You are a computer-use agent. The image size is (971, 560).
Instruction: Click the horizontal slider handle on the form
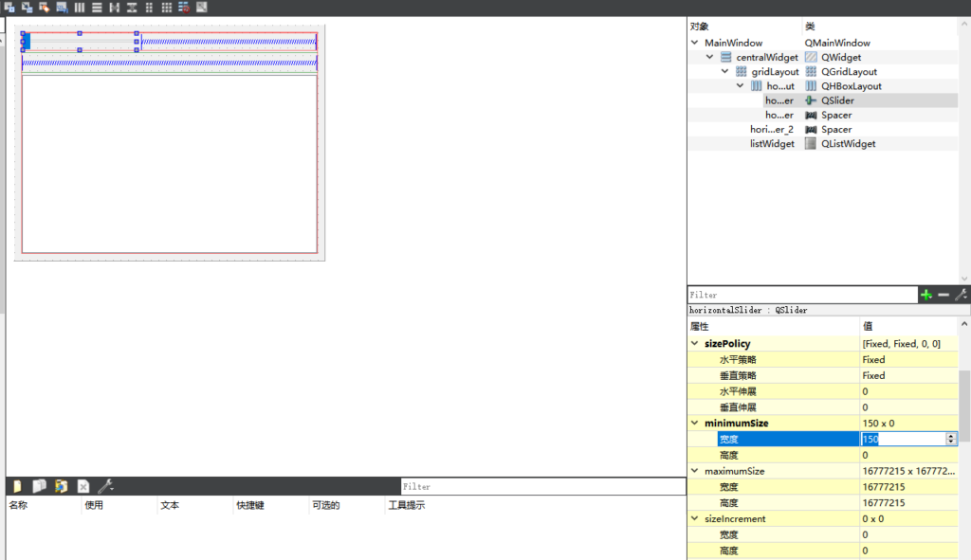click(27, 42)
